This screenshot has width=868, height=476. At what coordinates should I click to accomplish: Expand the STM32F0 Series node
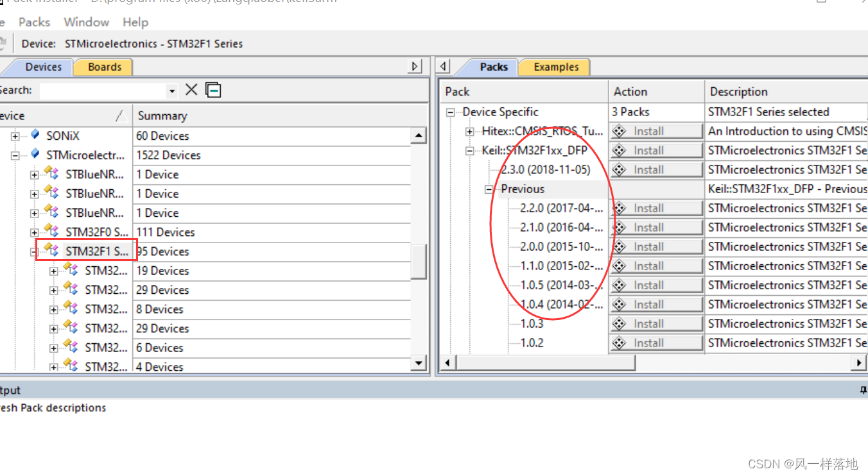pyautogui.click(x=35, y=232)
